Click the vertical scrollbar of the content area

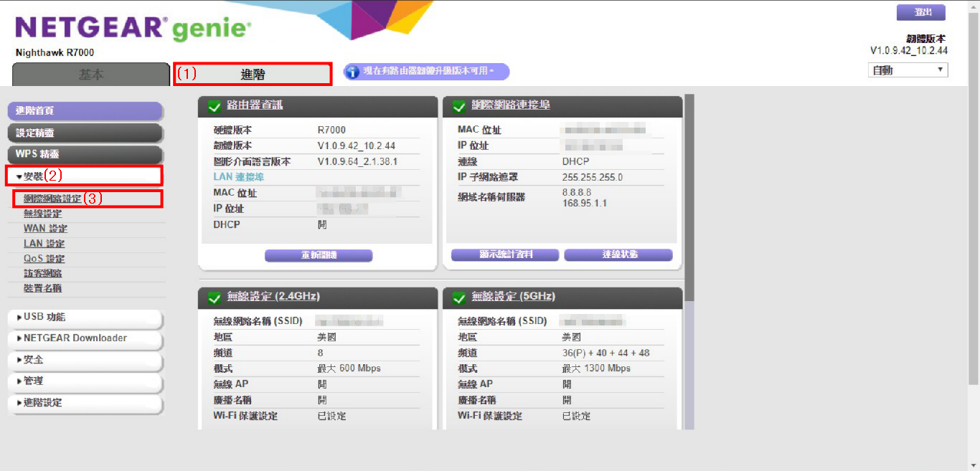pos(688,262)
